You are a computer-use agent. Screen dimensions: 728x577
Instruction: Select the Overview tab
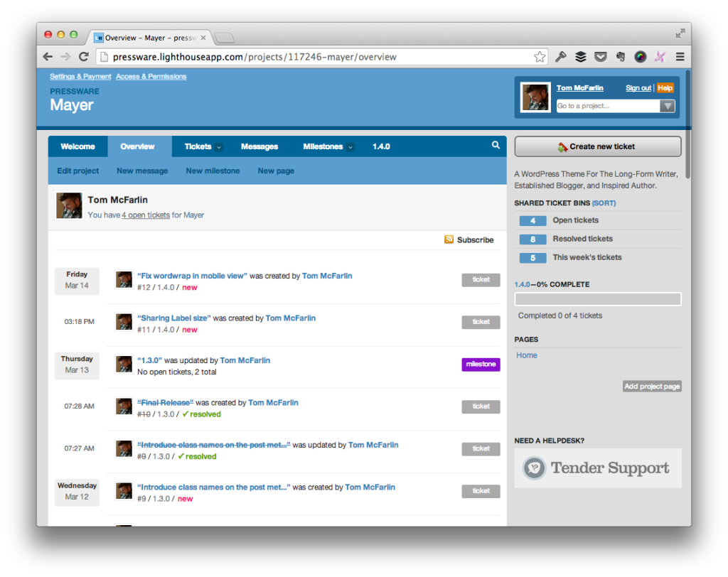click(137, 146)
